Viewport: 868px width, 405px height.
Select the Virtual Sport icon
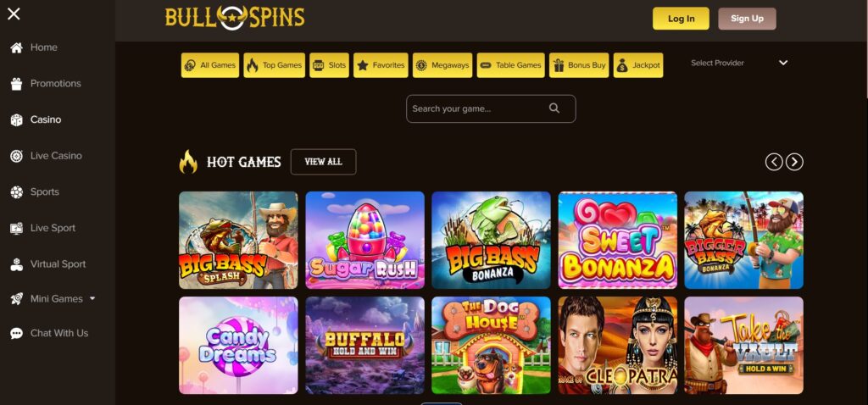pos(17,264)
